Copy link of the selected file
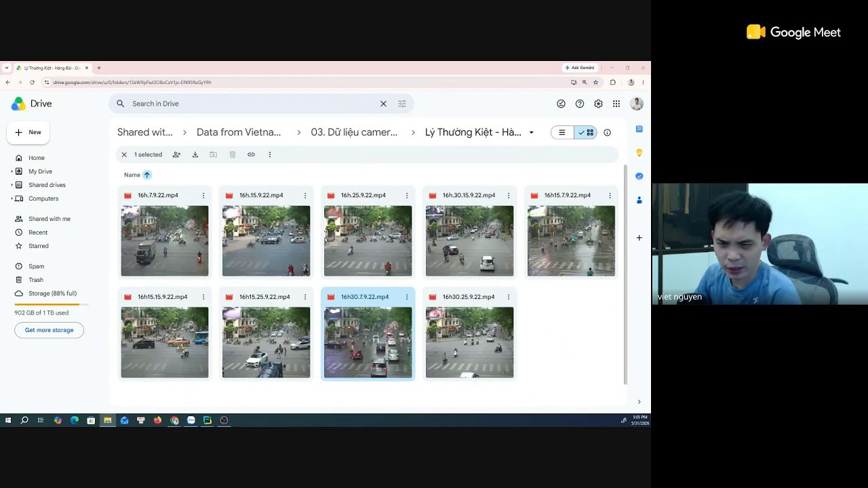The width and height of the screenshot is (868, 488). pos(251,155)
